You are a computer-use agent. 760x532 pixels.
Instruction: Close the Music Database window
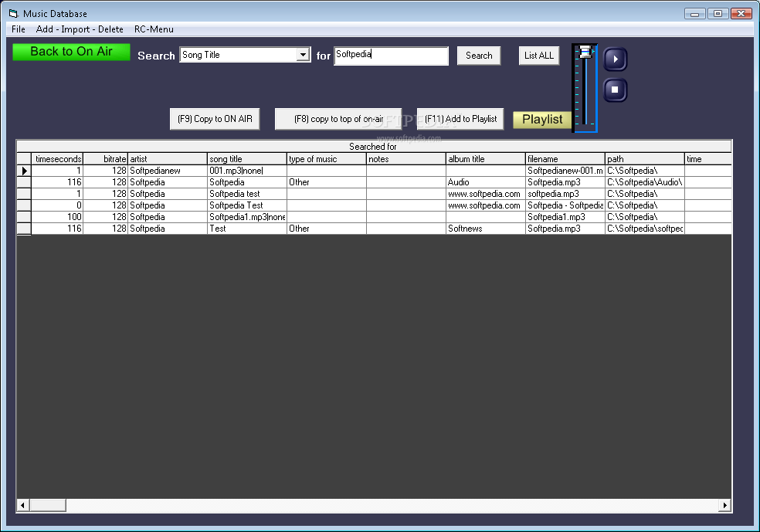point(741,14)
